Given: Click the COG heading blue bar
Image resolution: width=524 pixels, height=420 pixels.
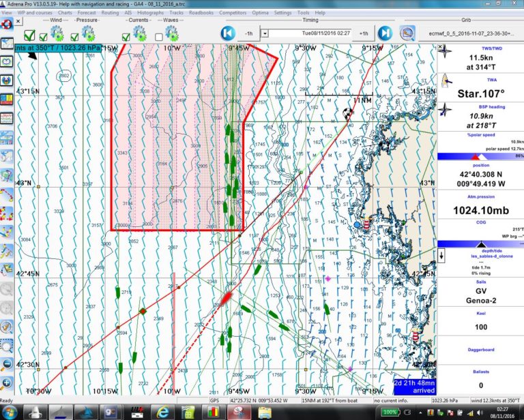Looking at the screenshot, I should pos(480,244).
